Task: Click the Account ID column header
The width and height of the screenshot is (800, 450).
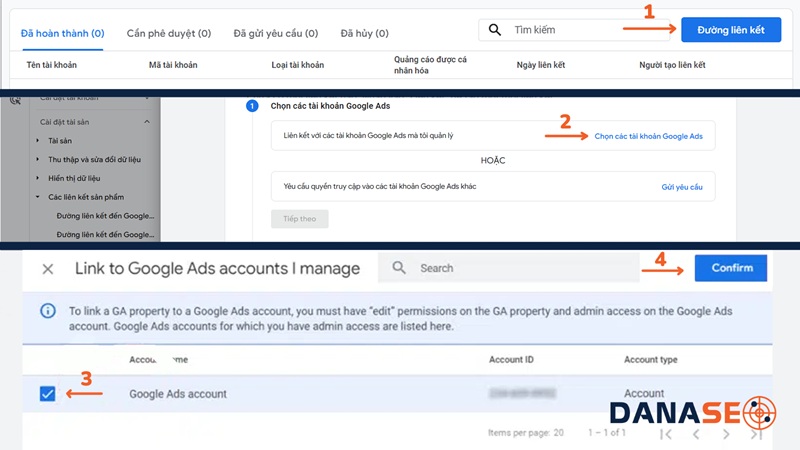Action: 511,360
